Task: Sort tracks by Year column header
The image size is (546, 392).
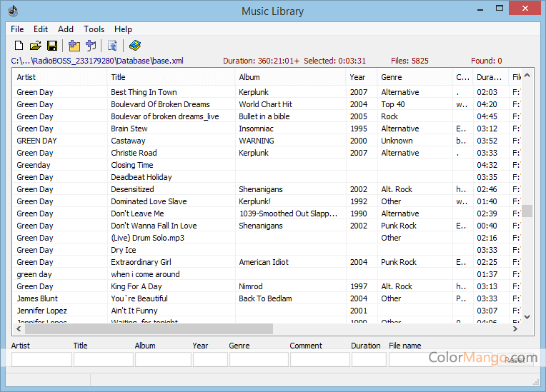Action: pos(362,77)
